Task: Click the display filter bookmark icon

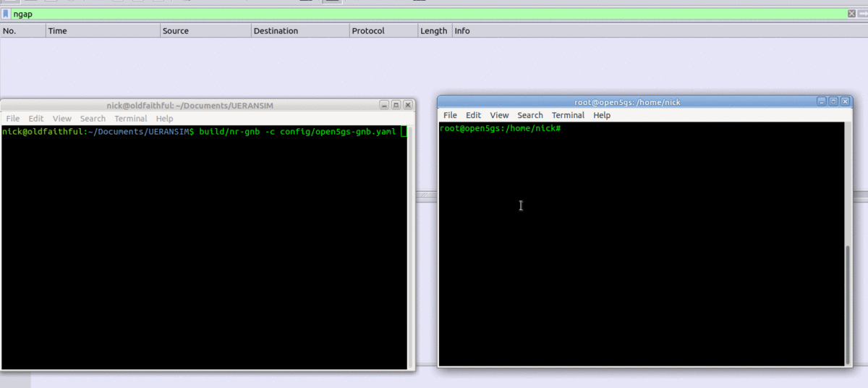Action: [6, 14]
